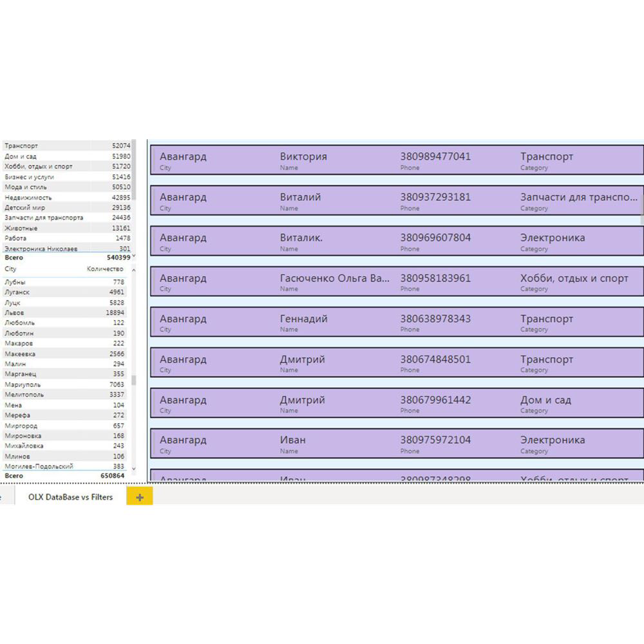Select the Дом и сад row showing 51980
Viewport: 644px width, 644px height.
click(68, 156)
